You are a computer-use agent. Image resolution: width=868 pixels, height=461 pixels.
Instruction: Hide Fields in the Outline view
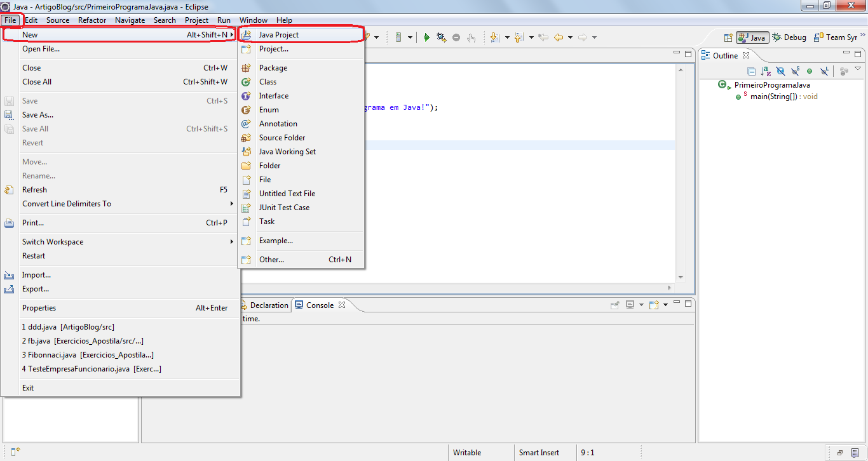(782, 71)
